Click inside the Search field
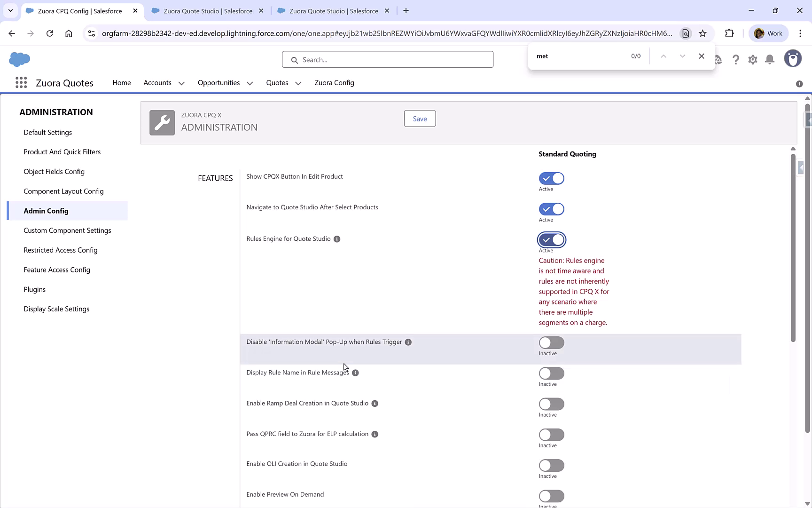 (387, 59)
